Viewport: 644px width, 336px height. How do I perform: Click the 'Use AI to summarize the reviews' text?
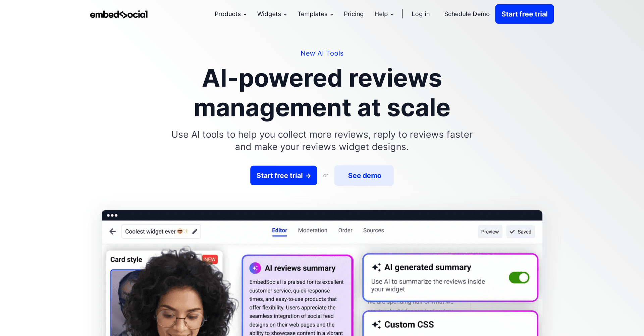[x=428, y=285]
